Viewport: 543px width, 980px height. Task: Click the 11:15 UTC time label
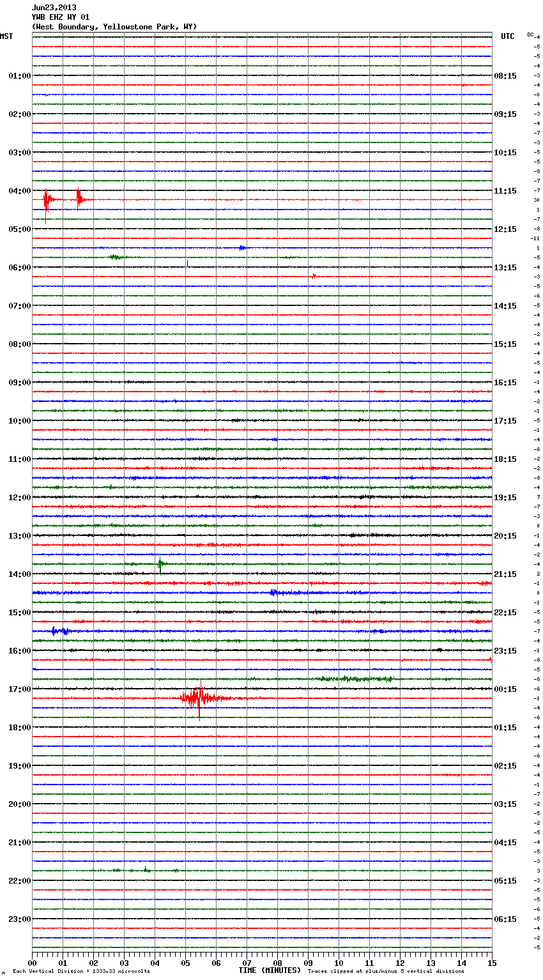[x=505, y=190]
